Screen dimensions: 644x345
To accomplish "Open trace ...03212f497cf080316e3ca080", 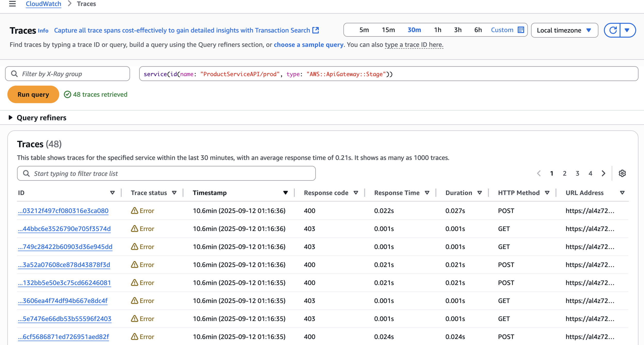I will click(x=63, y=211).
